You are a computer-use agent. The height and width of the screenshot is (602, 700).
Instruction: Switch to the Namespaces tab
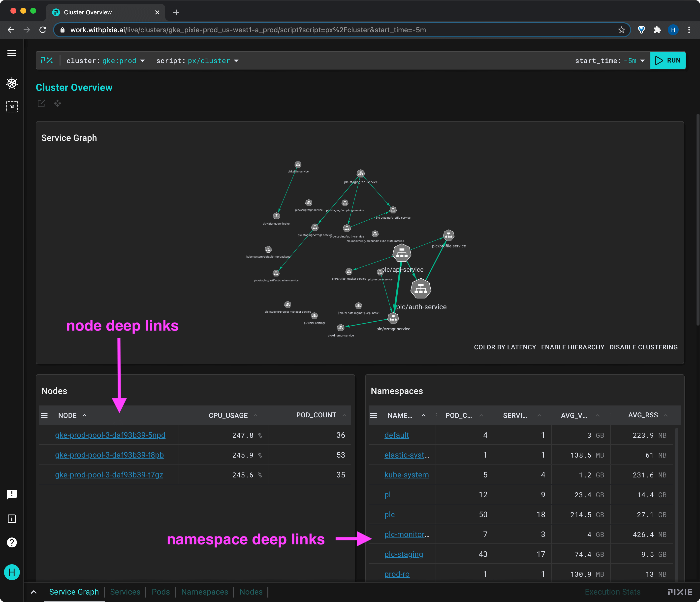pos(204,592)
